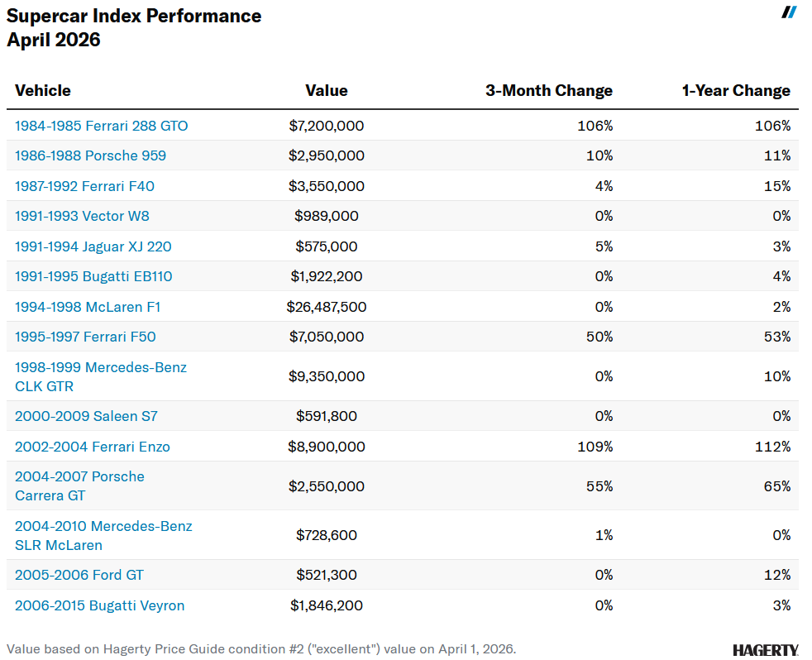The width and height of the screenshot is (812, 660).
Task: Click the Vehicle column header
Action: (43, 91)
